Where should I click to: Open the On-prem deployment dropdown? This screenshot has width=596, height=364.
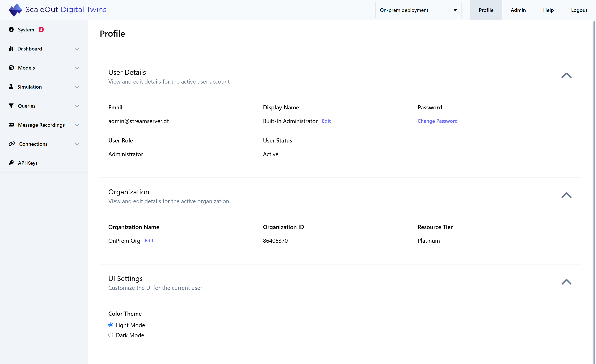point(418,10)
